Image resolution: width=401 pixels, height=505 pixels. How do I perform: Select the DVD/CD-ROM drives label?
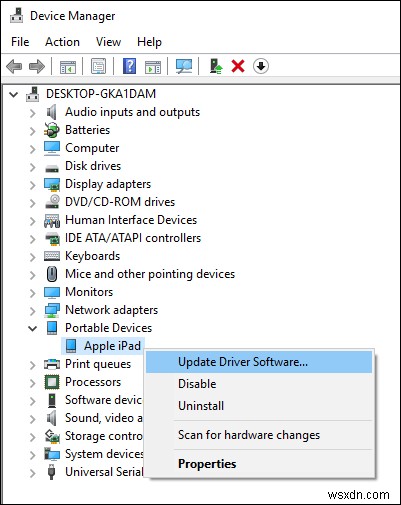pyautogui.click(x=120, y=202)
